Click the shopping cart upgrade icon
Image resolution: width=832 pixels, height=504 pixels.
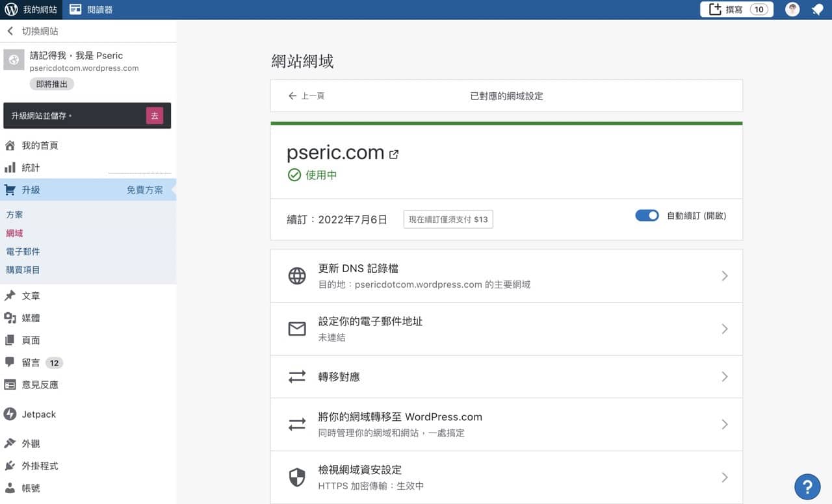click(10, 190)
